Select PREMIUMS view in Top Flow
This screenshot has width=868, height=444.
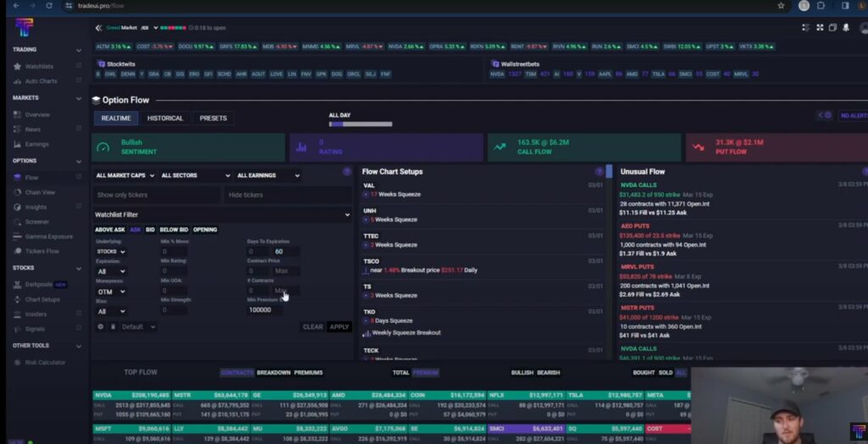click(x=309, y=373)
